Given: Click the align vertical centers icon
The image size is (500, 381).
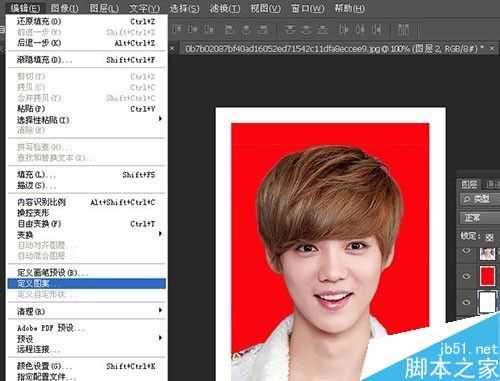Looking at the screenshot, I should (x=193, y=30).
